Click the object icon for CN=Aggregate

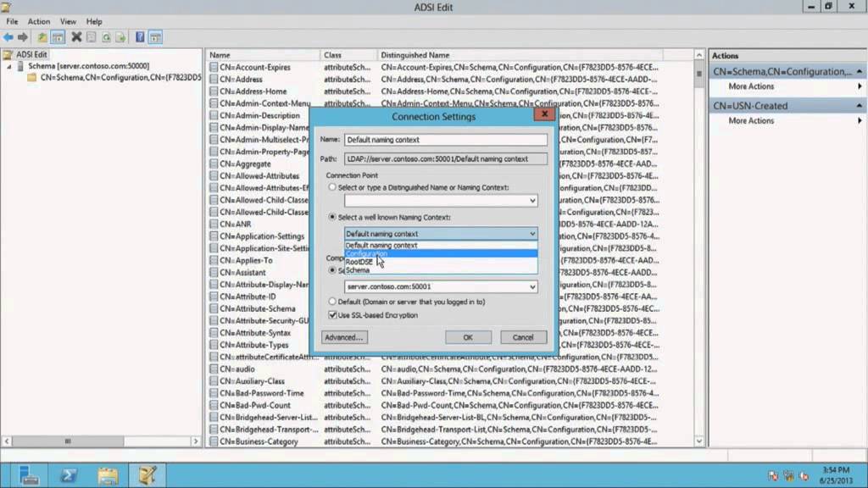[214, 164]
